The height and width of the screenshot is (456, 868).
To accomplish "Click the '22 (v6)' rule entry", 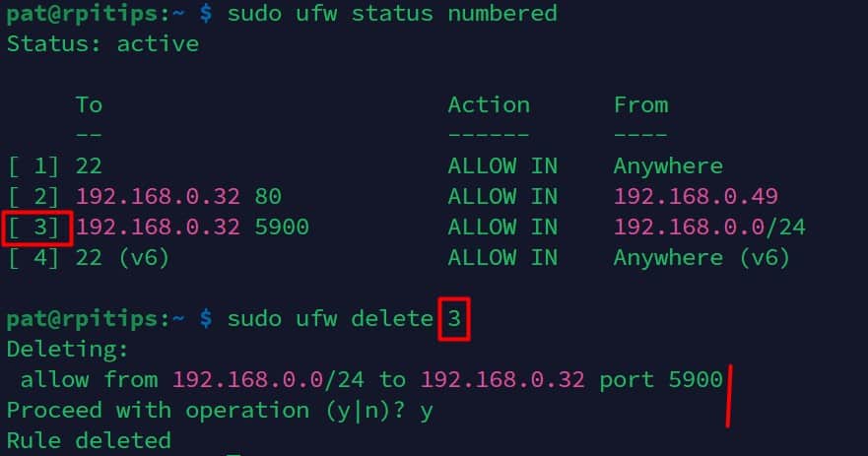I will coord(122,258).
